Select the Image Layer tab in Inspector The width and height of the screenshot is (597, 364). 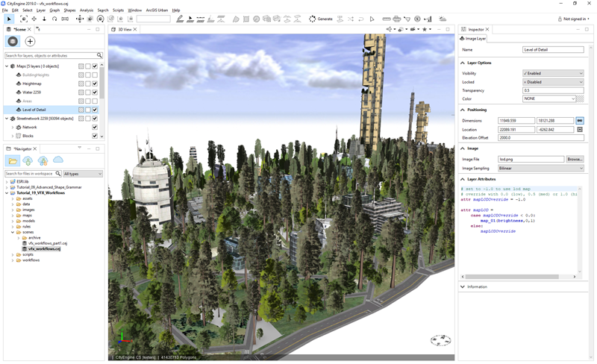tap(473, 39)
